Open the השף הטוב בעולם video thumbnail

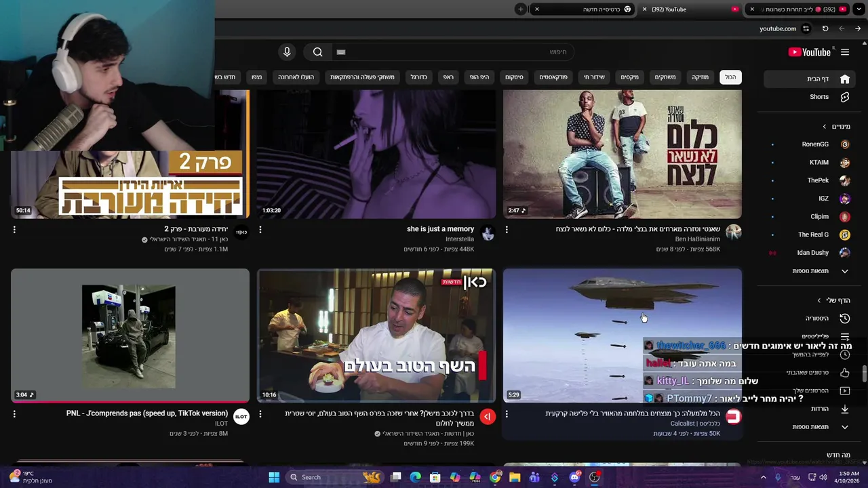376,335
